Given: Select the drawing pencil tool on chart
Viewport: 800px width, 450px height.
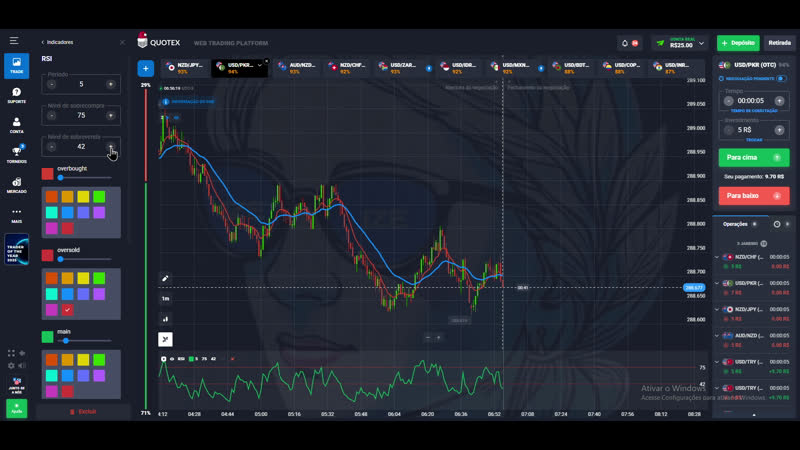Looking at the screenshot, I should (x=165, y=278).
